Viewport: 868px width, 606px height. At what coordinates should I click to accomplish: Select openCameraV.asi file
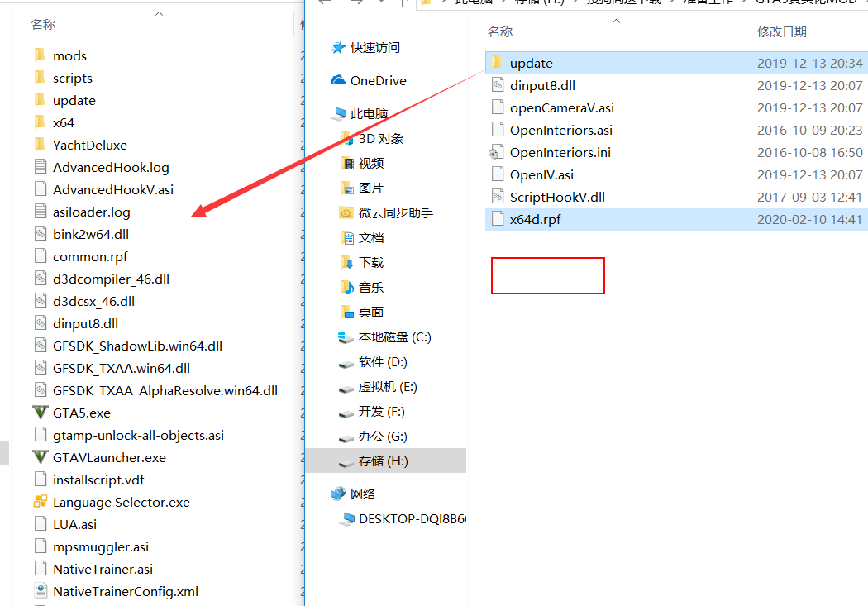(562, 107)
